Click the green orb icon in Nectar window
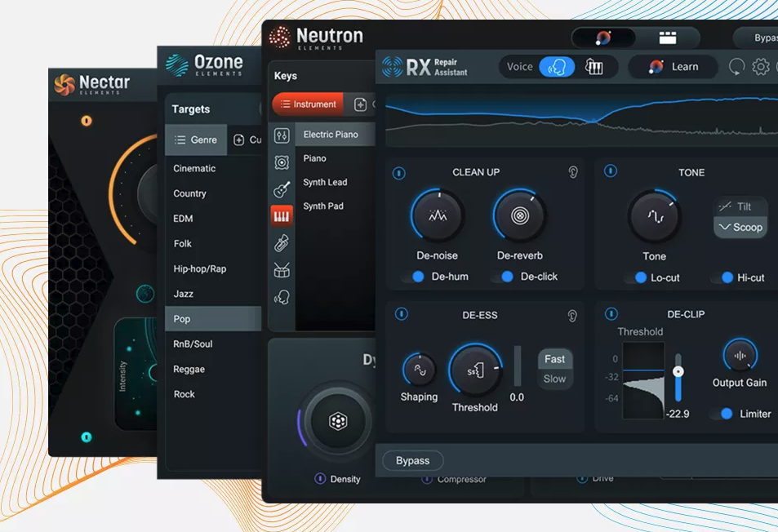 [144, 294]
